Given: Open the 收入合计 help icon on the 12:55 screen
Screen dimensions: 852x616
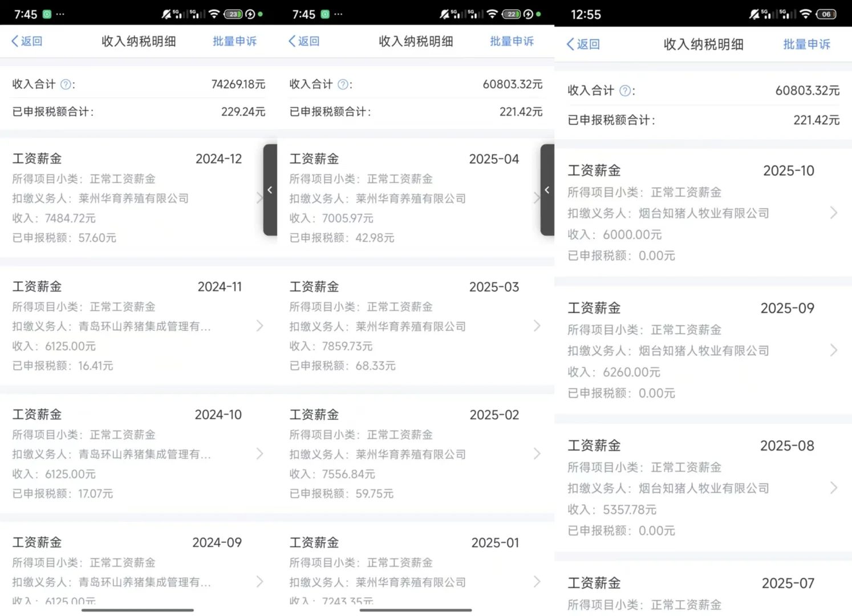Looking at the screenshot, I should click(625, 91).
